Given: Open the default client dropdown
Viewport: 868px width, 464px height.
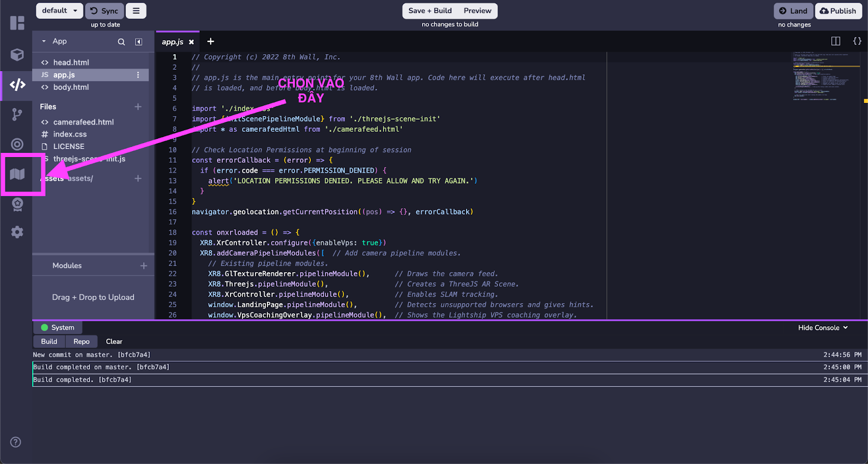Looking at the screenshot, I should [60, 11].
